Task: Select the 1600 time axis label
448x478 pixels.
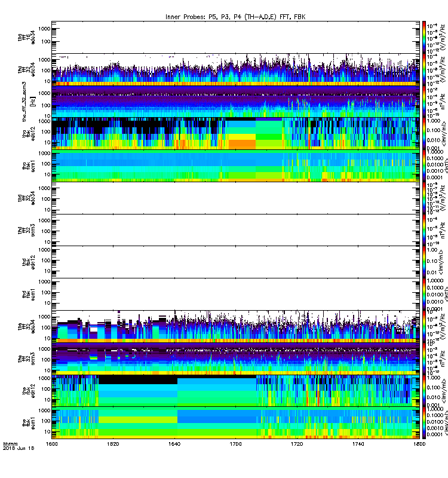Action: 51,444
